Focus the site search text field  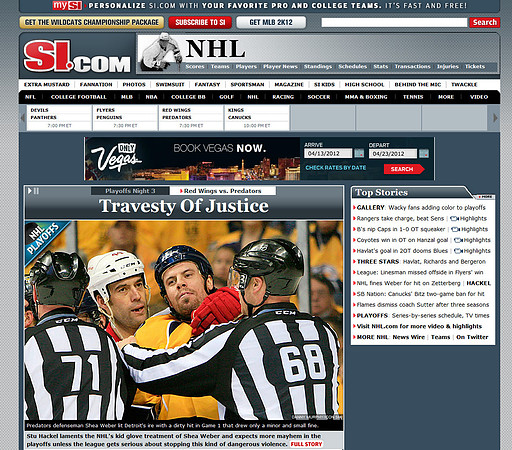point(394,22)
